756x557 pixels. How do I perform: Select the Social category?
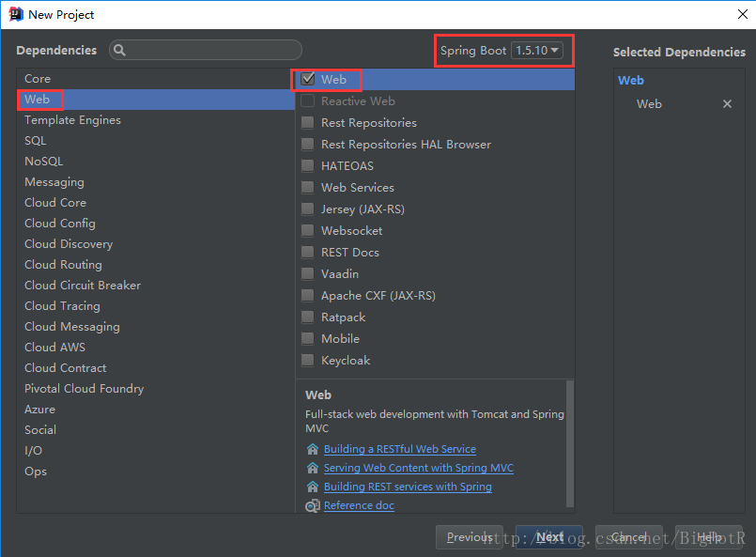click(156, 430)
